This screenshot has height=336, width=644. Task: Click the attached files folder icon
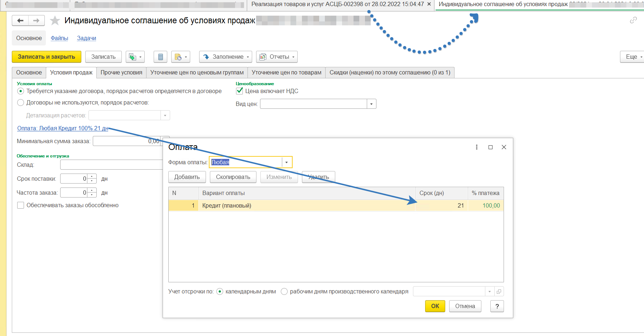click(x=178, y=57)
